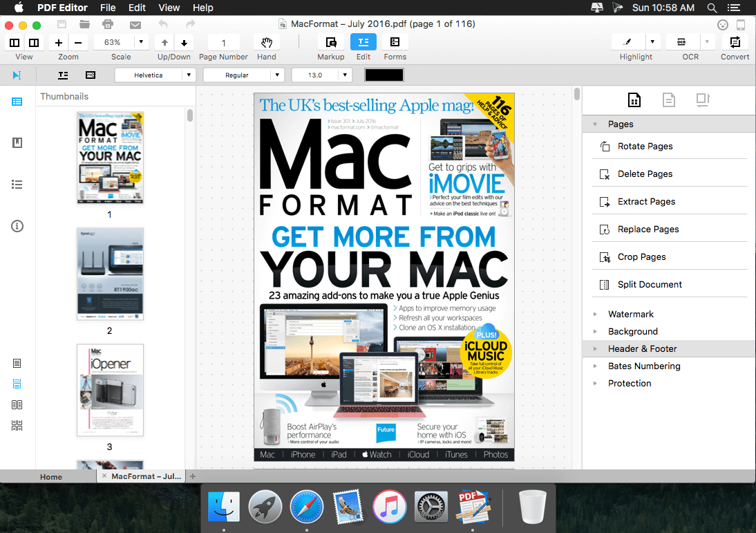Open the Highlight options dropdown arrow

point(652,42)
